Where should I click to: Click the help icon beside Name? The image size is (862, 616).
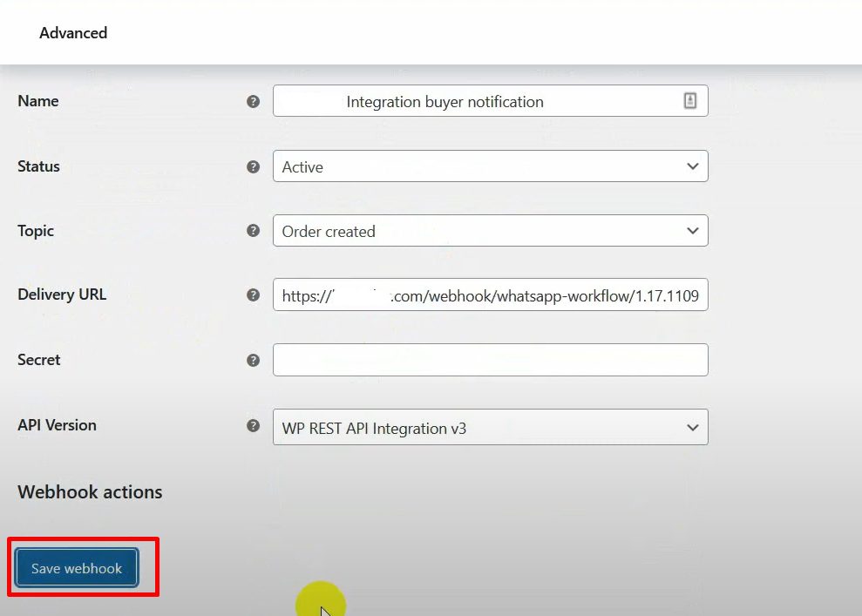[253, 101]
